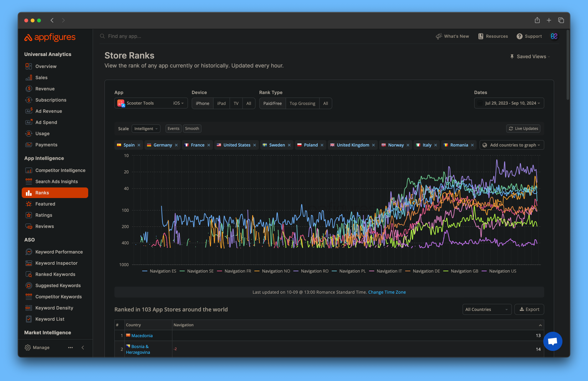Select Competitor Intelligence under App Intelligence
This screenshot has height=381, width=588.
[x=60, y=170]
